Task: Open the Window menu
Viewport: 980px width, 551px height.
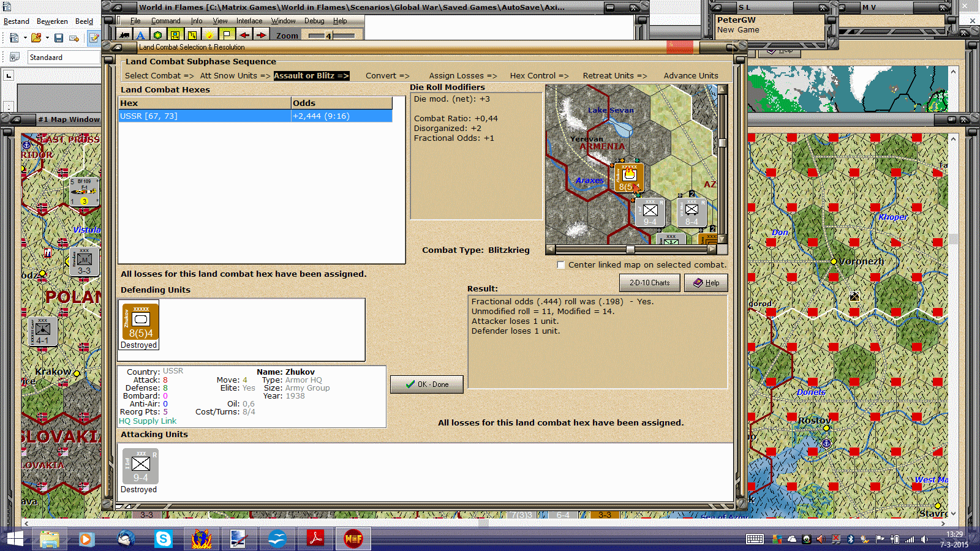Action: (284, 21)
